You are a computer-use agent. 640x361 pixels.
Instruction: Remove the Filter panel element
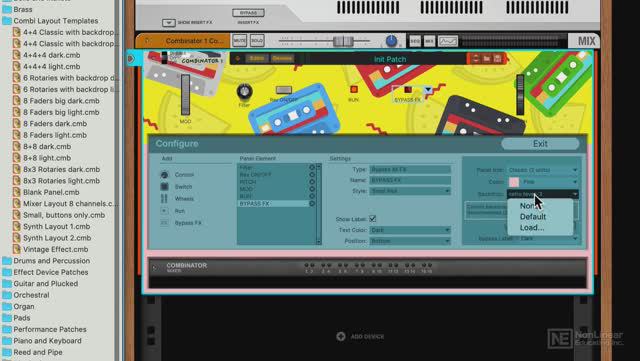tap(312, 167)
